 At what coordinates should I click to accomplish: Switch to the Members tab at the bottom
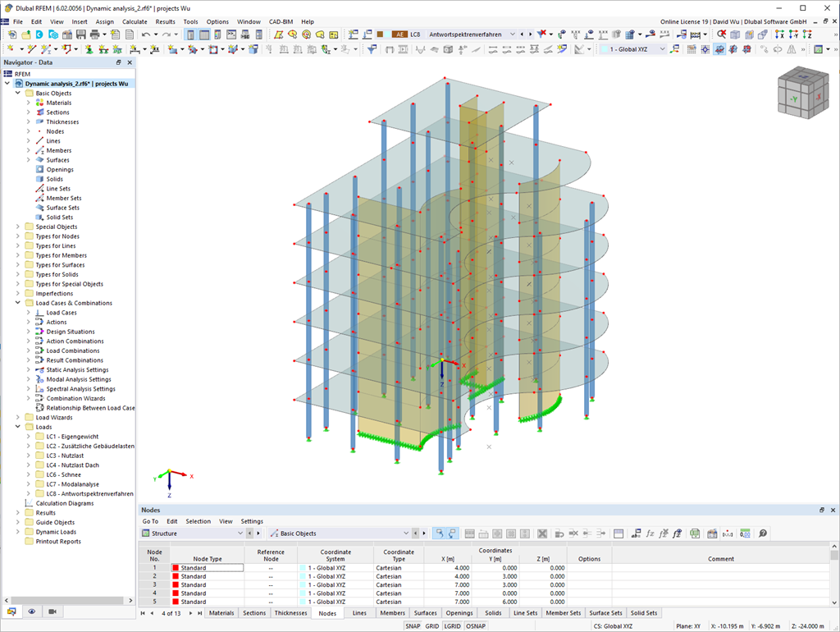(x=392, y=612)
